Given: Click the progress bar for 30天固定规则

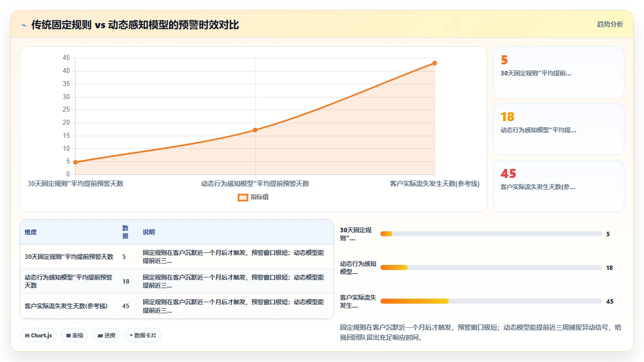Looking at the screenshot, I should point(491,234).
